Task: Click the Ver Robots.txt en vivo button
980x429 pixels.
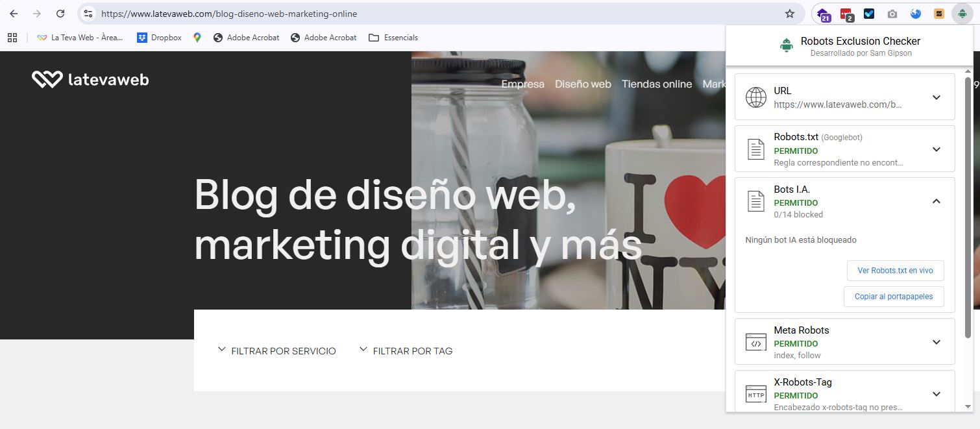Action: click(x=895, y=271)
